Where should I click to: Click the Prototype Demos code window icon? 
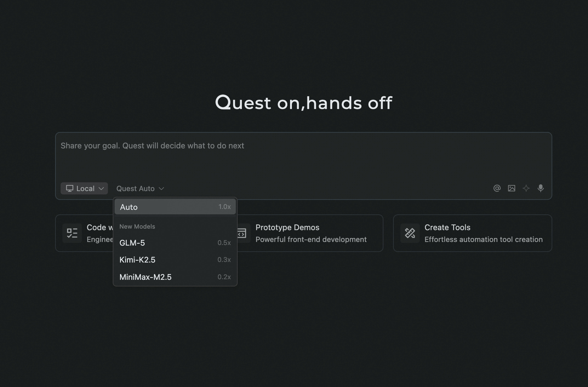(x=242, y=233)
